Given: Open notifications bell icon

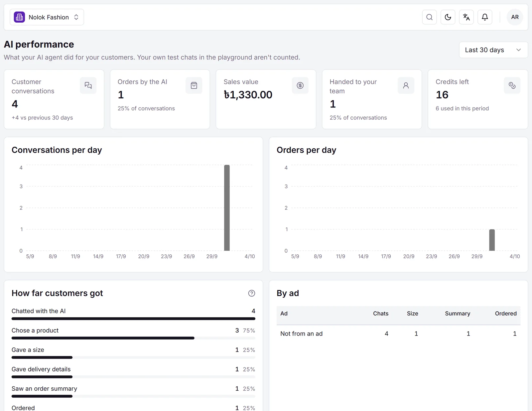Looking at the screenshot, I should coord(485,17).
